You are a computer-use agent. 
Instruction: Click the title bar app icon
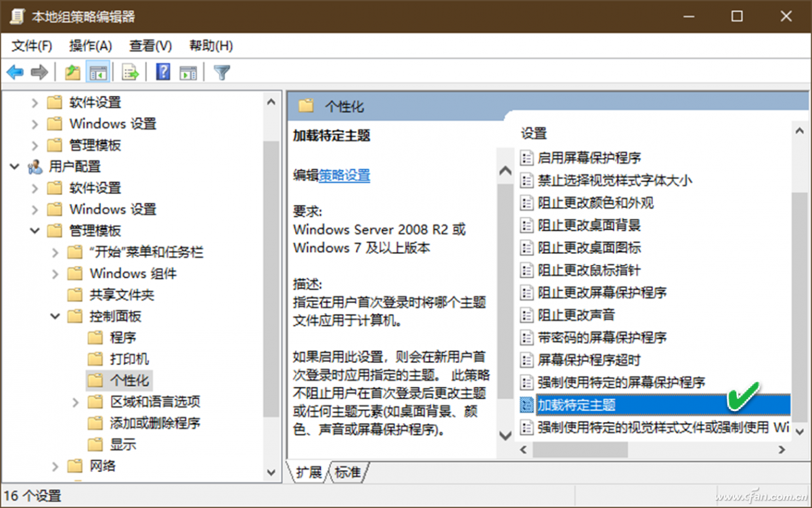click(x=17, y=16)
